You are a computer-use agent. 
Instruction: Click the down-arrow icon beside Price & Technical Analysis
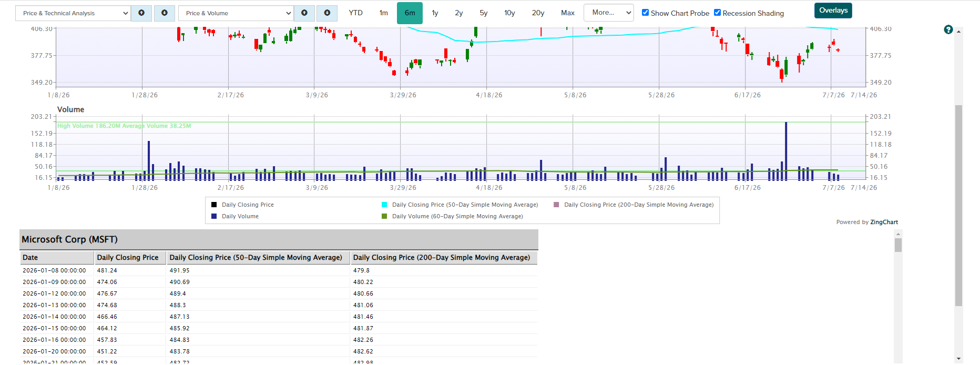[x=165, y=13]
